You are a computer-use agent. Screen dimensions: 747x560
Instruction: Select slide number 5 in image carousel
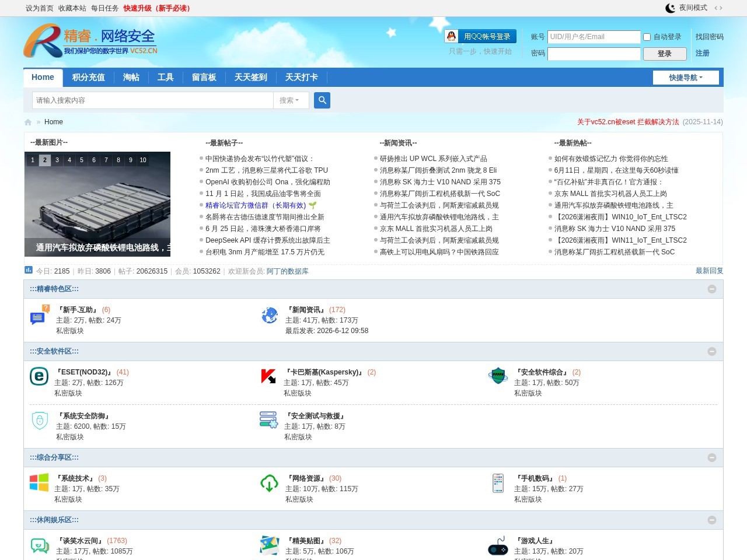tap(82, 160)
